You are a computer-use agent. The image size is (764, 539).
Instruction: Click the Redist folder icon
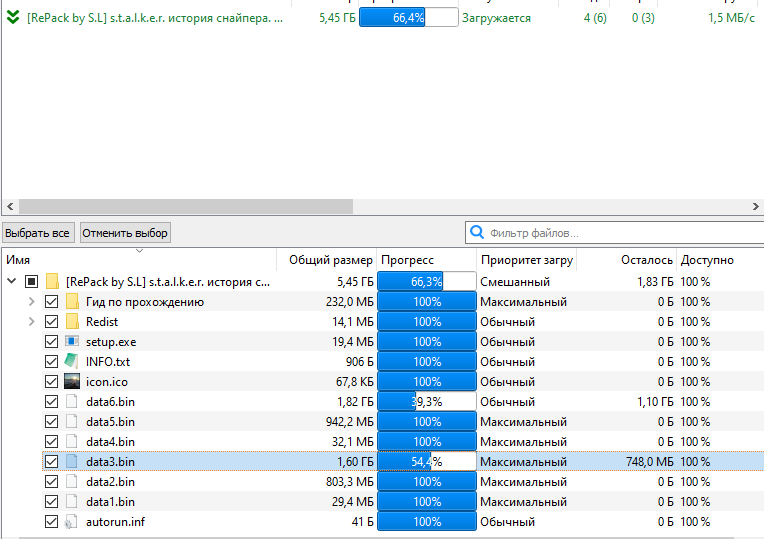(x=72, y=322)
